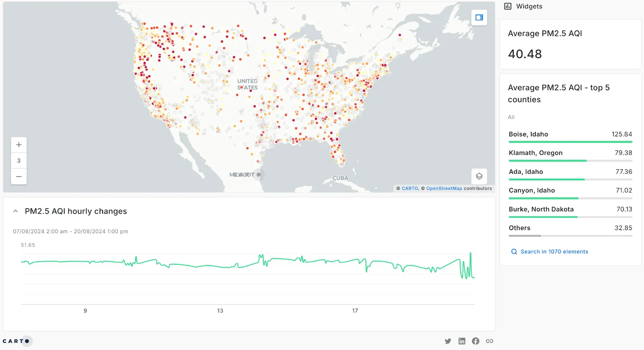This screenshot has width=644, height=350.
Task: Click the LinkedIn share icon
Action: [x=462, y=341]
